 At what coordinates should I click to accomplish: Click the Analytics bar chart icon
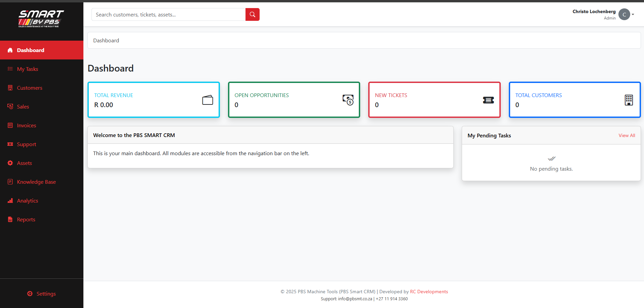(10, 201)
